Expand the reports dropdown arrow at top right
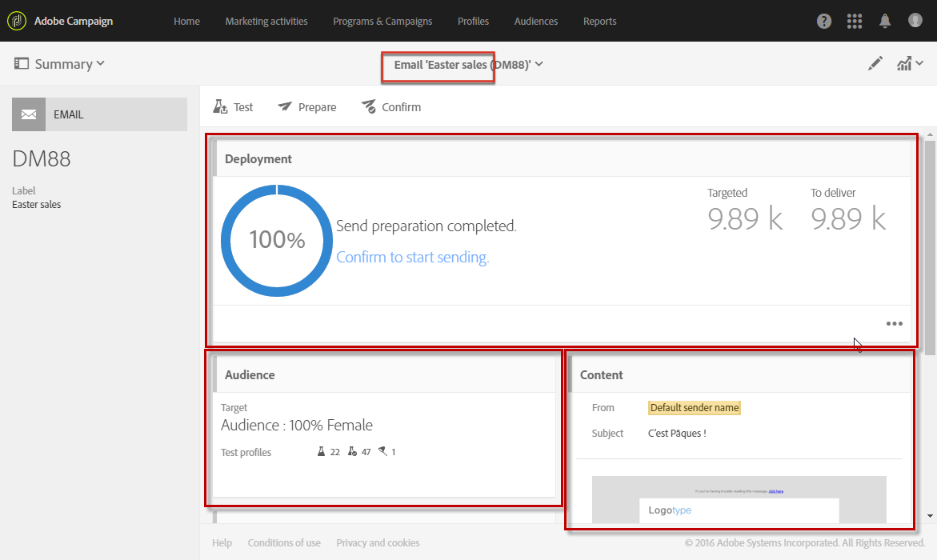The height and width of the screenshot is (560, 937). 919,62
